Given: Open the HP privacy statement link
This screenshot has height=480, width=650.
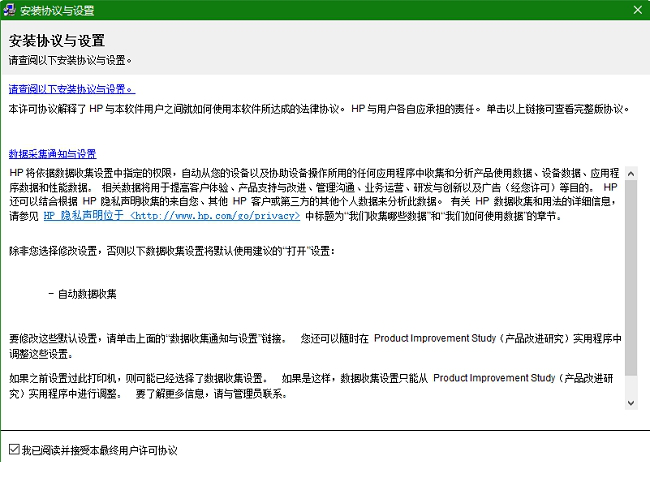Looking at the screenshot, I should 172,216.
